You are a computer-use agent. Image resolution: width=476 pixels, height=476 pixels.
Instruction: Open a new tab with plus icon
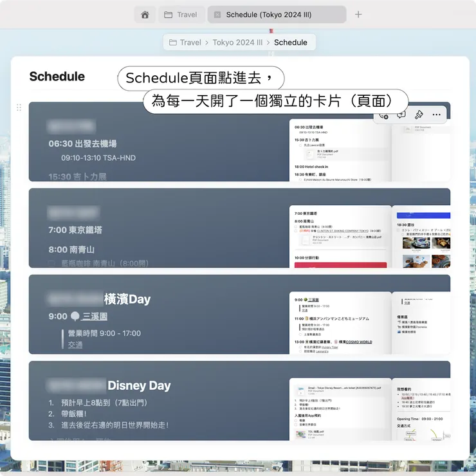358,15
